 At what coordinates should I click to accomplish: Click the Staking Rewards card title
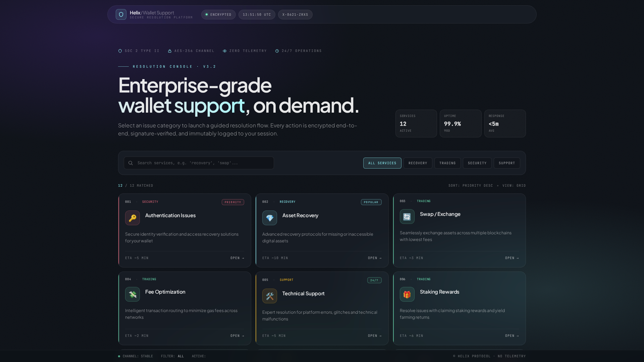[439, 292]
